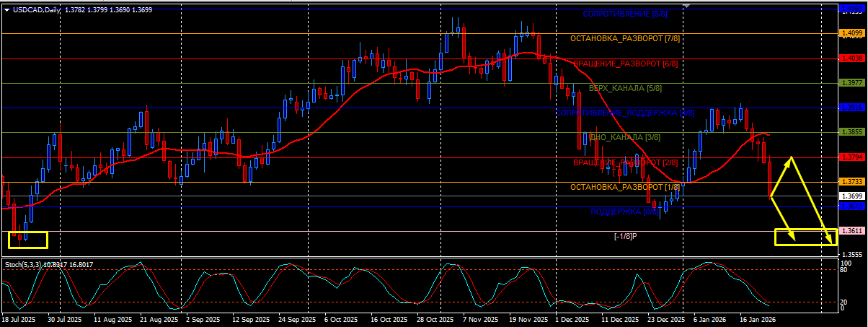The image size is (868, 327).
Task: Click the 24 Sep 2025 date label
Action: click(296, 318)
